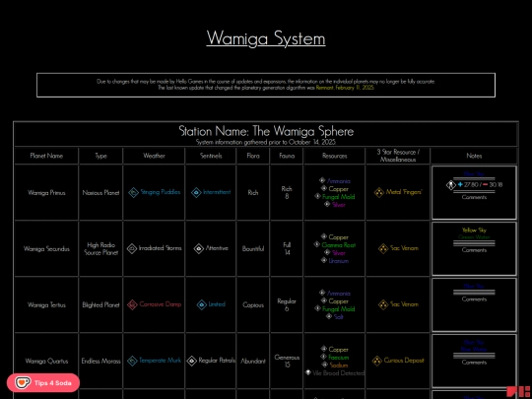This screenshot has height=399, width=532.
Task: Click the Vile Brood Detected icon
Action: 307,372
